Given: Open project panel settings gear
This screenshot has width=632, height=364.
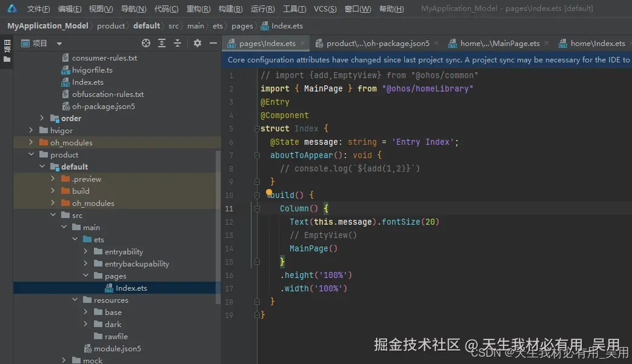Looking at the screenshot, I should point(197,43).
